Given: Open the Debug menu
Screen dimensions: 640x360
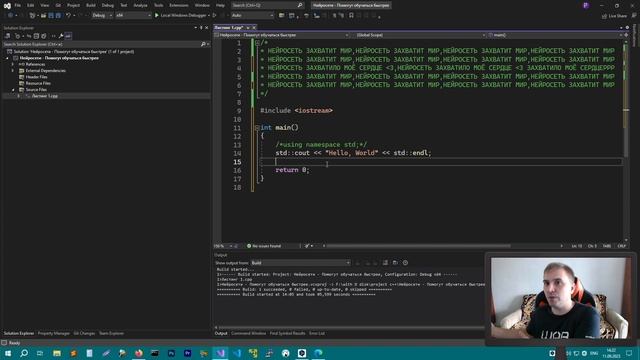Looking at the screenshot, I should tap(108, 5).
